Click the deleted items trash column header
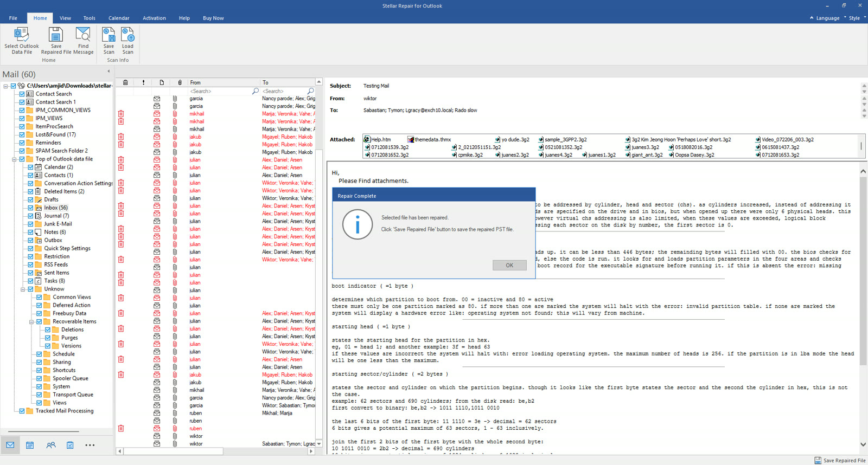 (125, 82)
